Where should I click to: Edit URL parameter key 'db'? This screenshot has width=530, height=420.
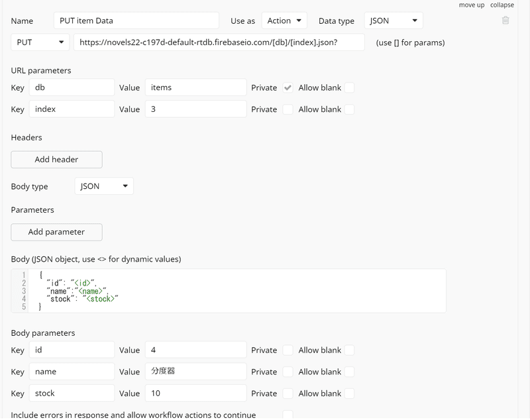tap(72, 87)
